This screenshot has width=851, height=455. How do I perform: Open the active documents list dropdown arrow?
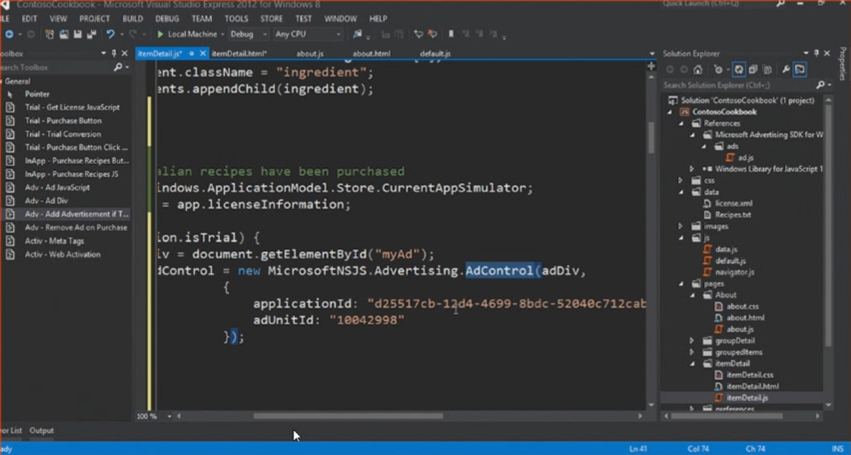click(652, 54)
